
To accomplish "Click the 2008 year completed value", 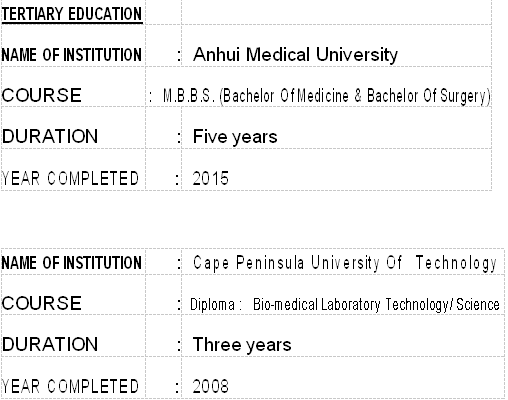I will [x=210, y=386].
